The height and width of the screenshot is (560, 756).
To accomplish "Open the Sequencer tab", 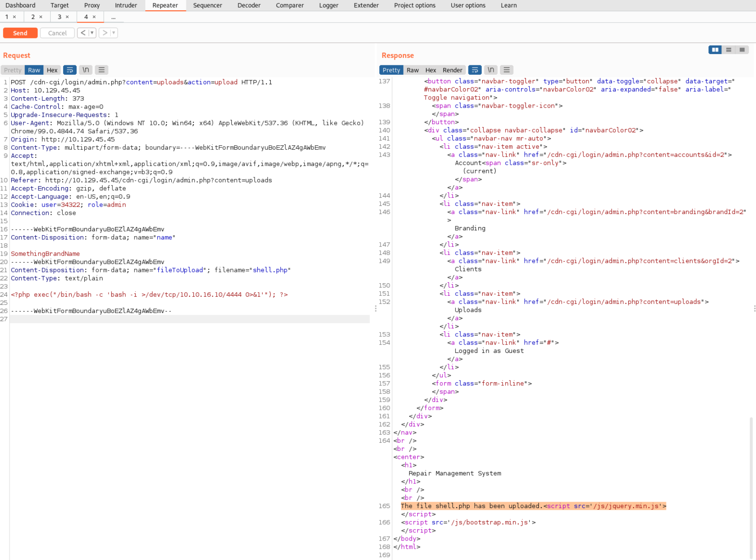I will tap(208, 5).
